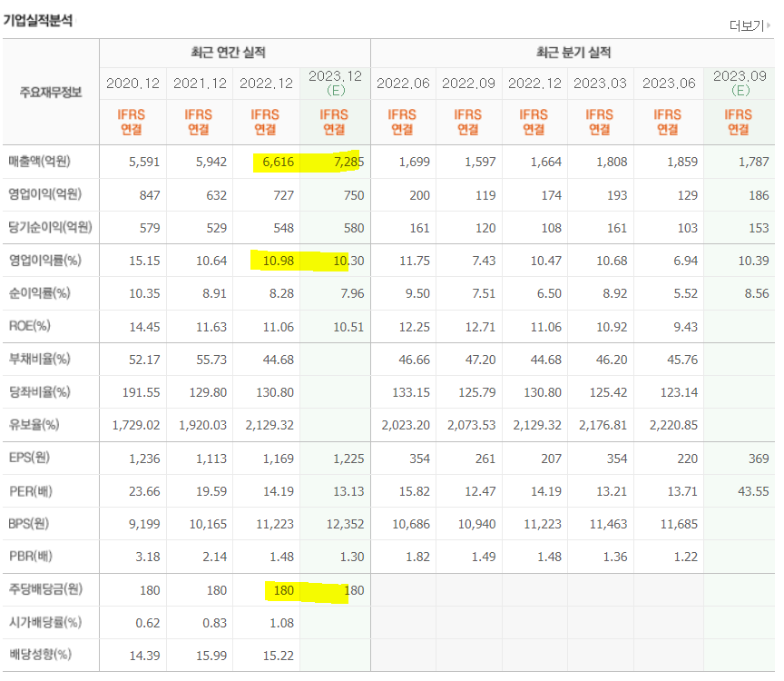Click the 시가배당률(%) row label
Screen dimensions: 784x681
pyautogui.click(x=45, y=623)
